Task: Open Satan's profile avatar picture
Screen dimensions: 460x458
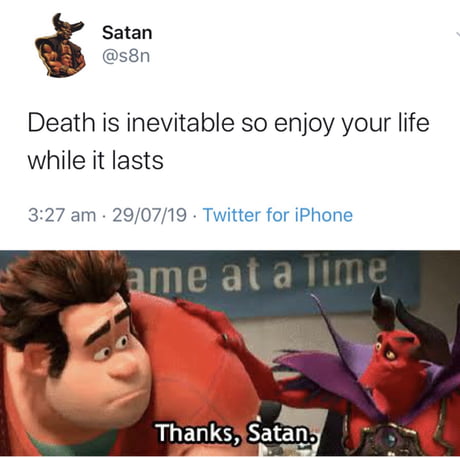Action: (60, 46)
